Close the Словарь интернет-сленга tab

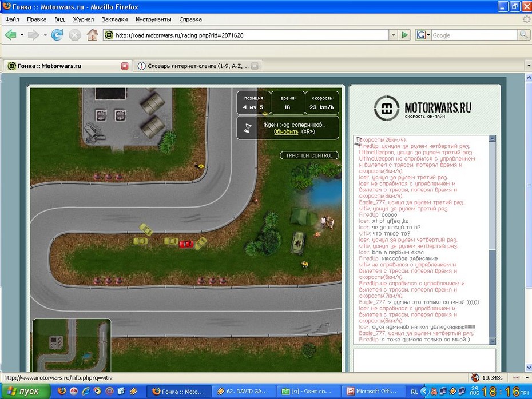point(255,66)
